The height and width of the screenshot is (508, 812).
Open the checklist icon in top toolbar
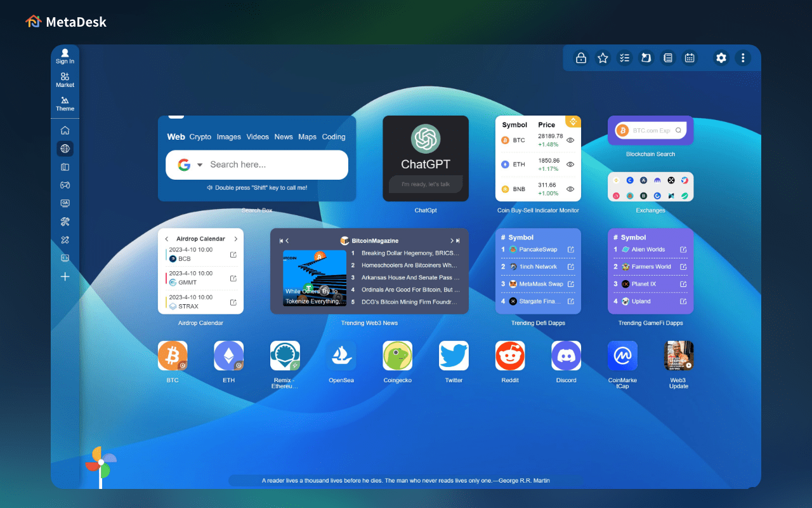click(x=625, y=58)
